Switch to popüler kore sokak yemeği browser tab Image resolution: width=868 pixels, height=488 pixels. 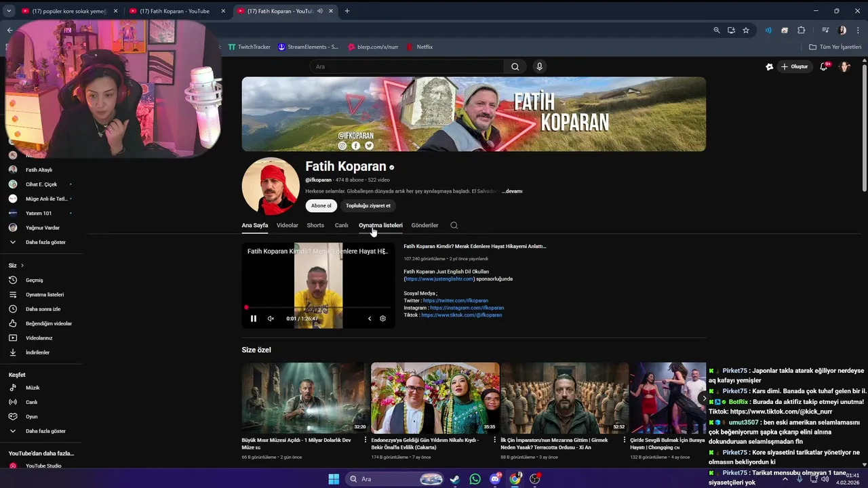pos(69,11)
